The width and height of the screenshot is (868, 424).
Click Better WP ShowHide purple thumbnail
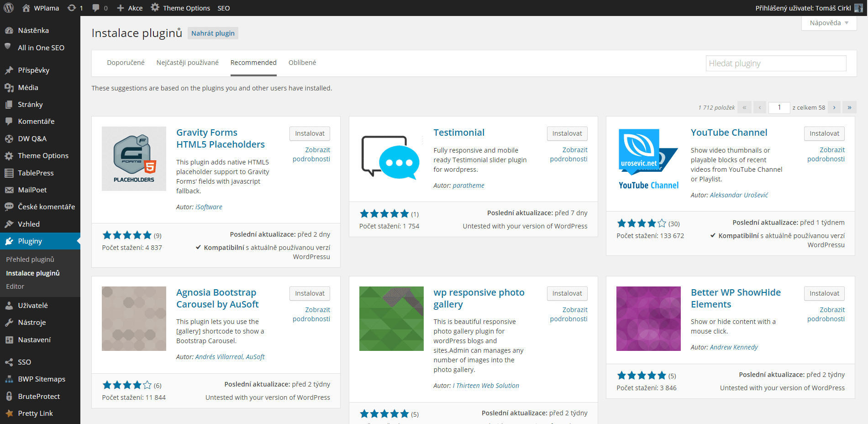(648, 318)
